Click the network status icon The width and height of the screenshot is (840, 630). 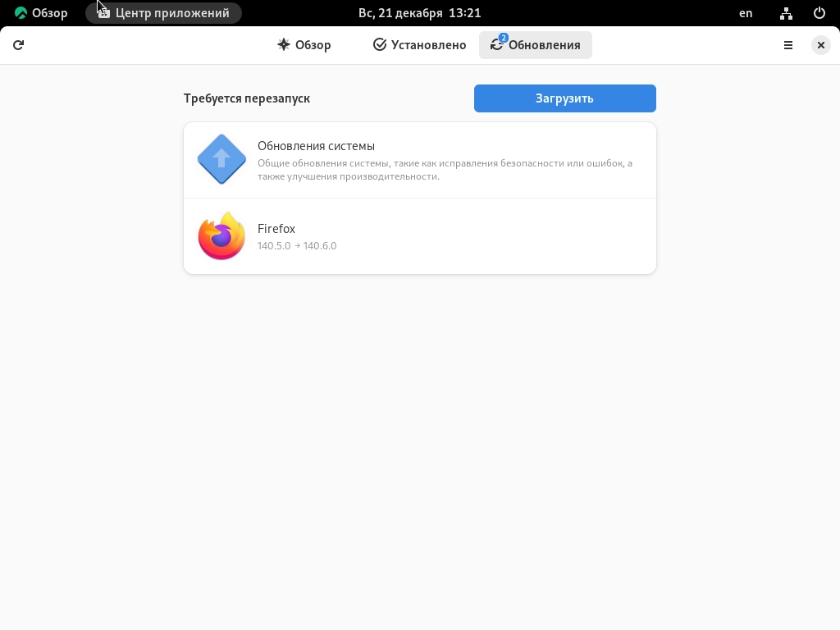pyautogui.click(x=786, y=13)
